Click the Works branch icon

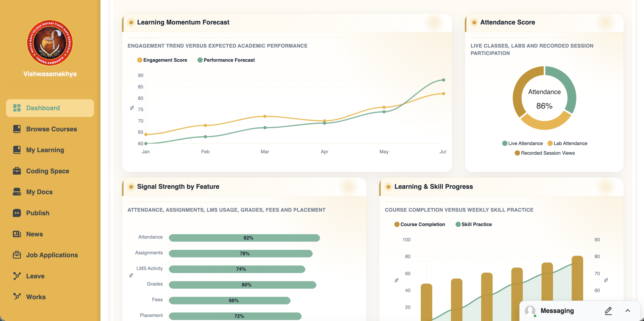click(17, 297)
